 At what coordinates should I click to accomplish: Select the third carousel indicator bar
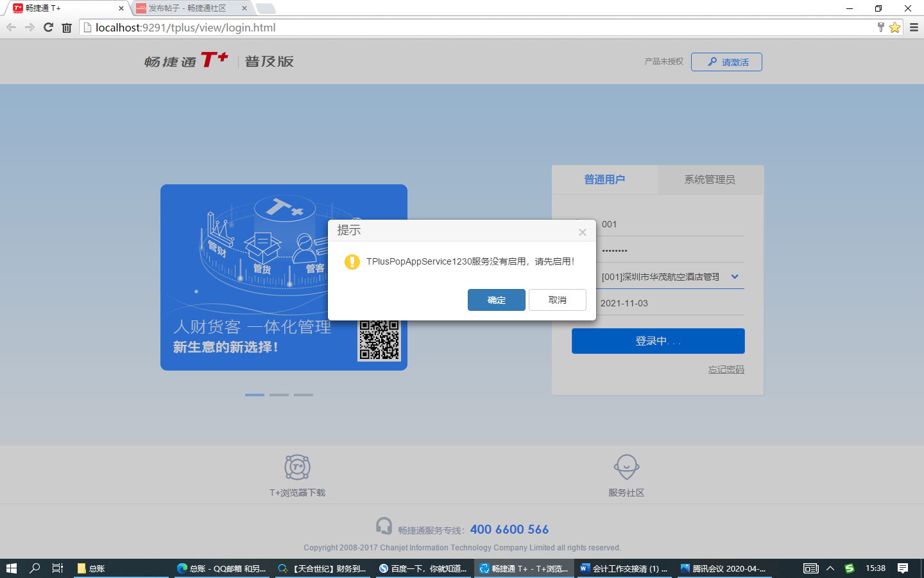(304, 395)
